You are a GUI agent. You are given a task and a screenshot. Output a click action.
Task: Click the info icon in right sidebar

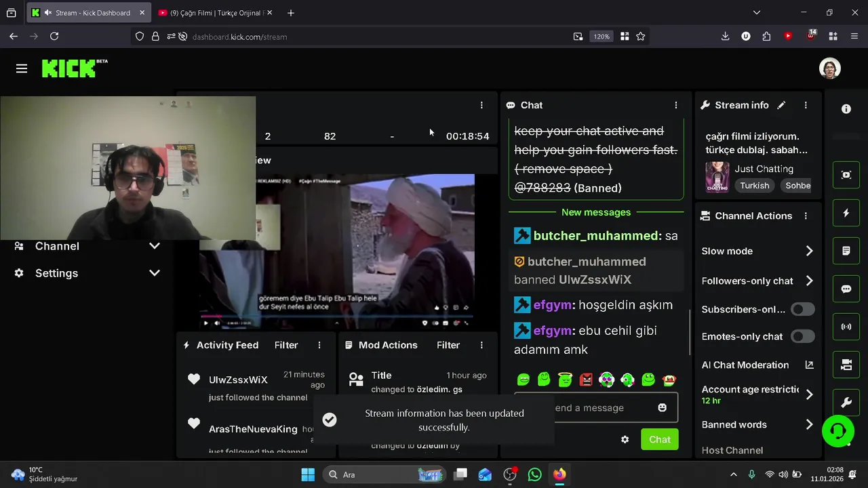click(x=846, y=108)
